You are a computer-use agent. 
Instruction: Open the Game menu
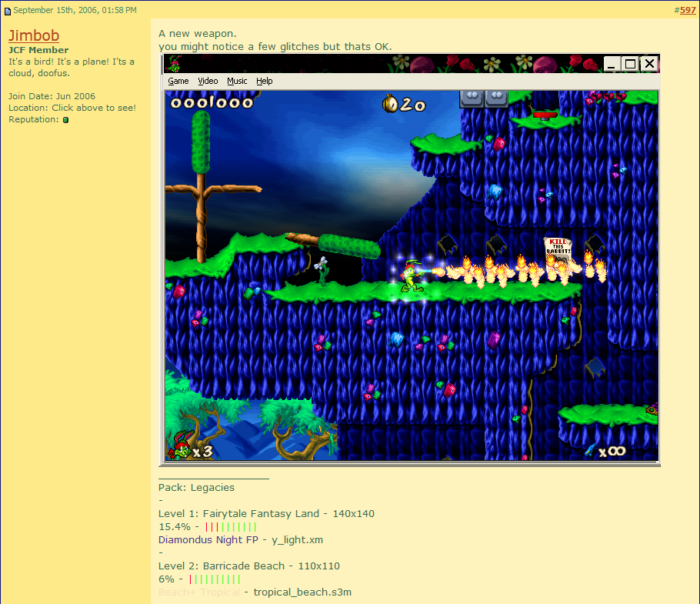coord(178,81)
